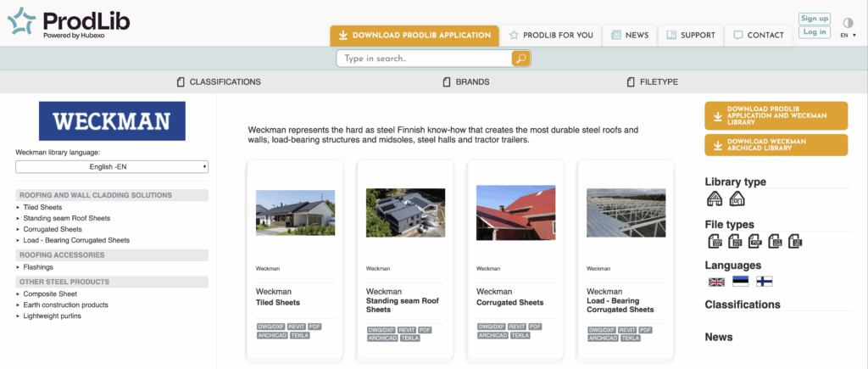Viewport: 868px width, 369px height.
Task: Click the Weckman brand logo
Action: coord(112,120)
